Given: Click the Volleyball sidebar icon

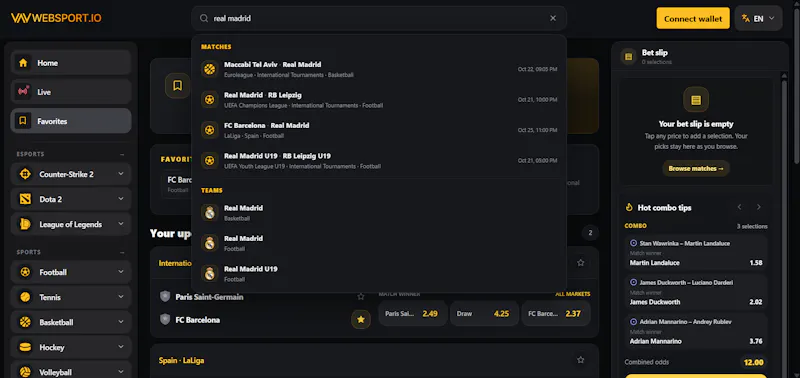Looking at the screenshot, I should (x=25, y=372).
